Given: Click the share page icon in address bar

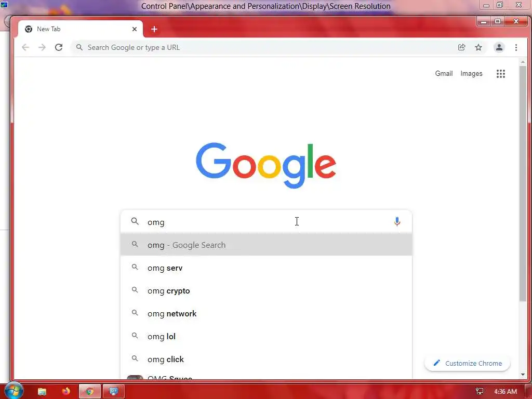Looking at the screenshot, I should click(461, 47).
